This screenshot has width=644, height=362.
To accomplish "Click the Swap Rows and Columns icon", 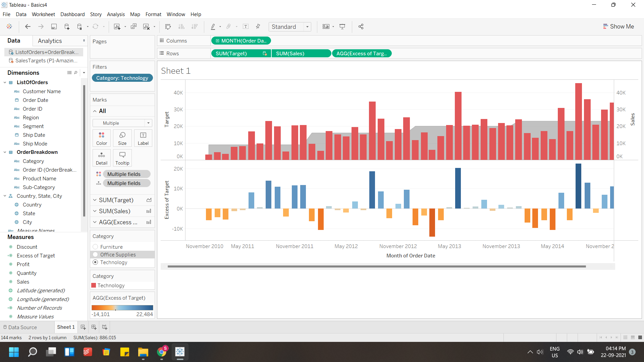I will click(x=168, y=26).
